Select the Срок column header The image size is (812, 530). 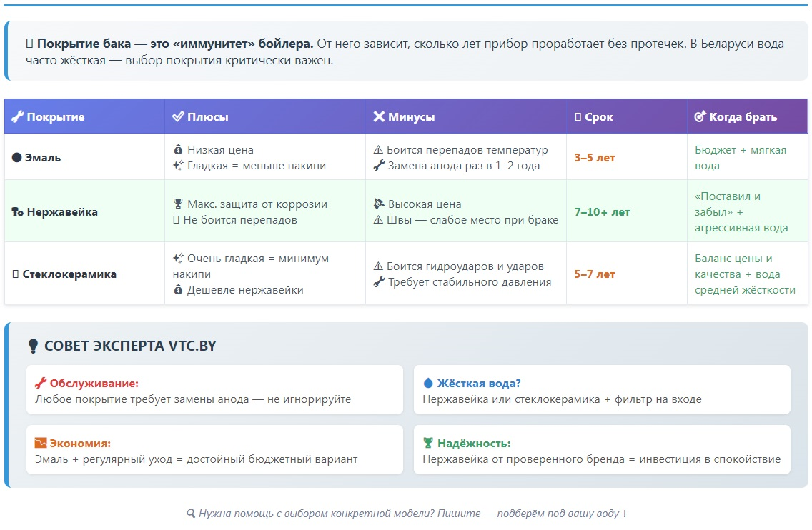coord(598,117)
